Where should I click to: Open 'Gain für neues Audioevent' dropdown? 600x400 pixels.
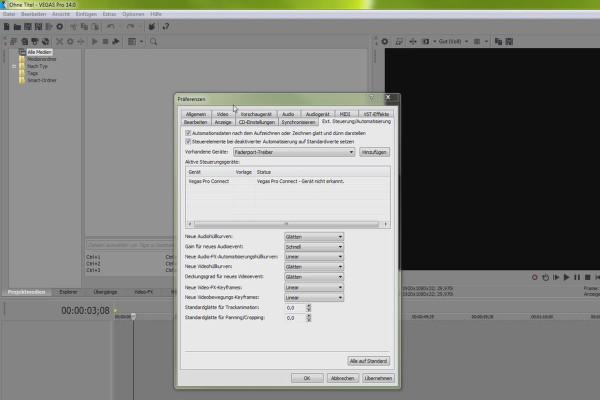click(314, 247)
